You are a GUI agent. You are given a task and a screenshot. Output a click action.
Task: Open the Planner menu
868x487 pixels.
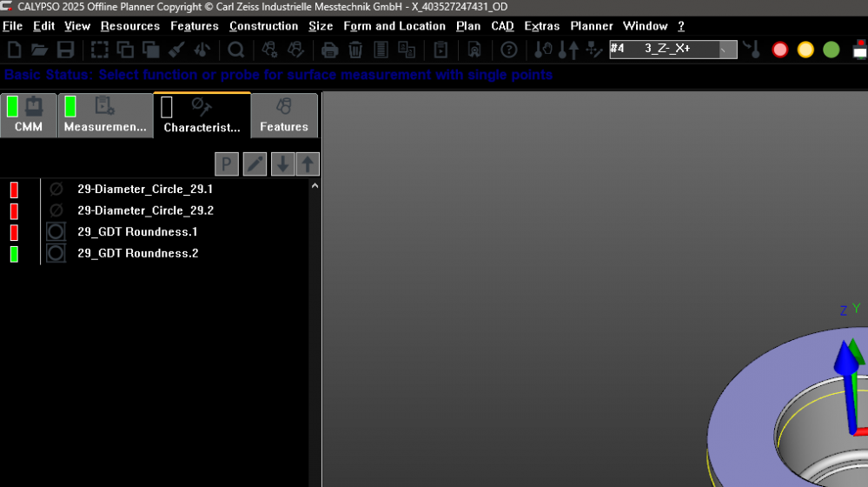coord(591,26)
